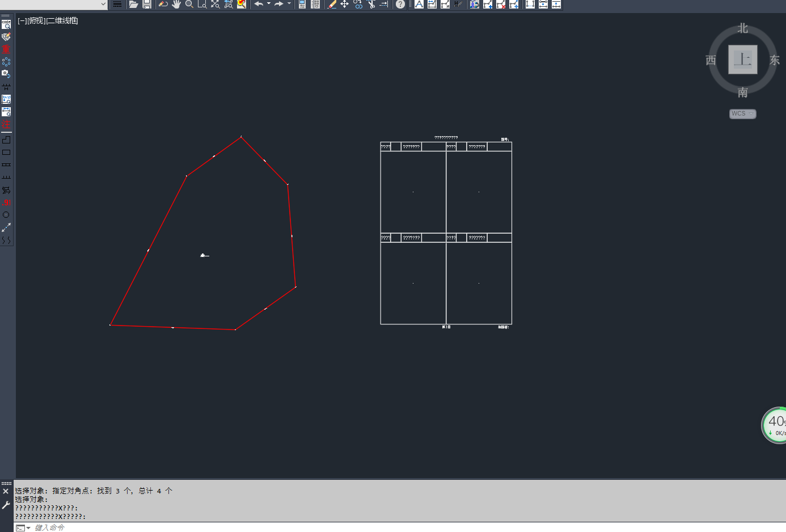Click the [俯视] view controls label
786x532 pixels.
click(x=36, y=20)
